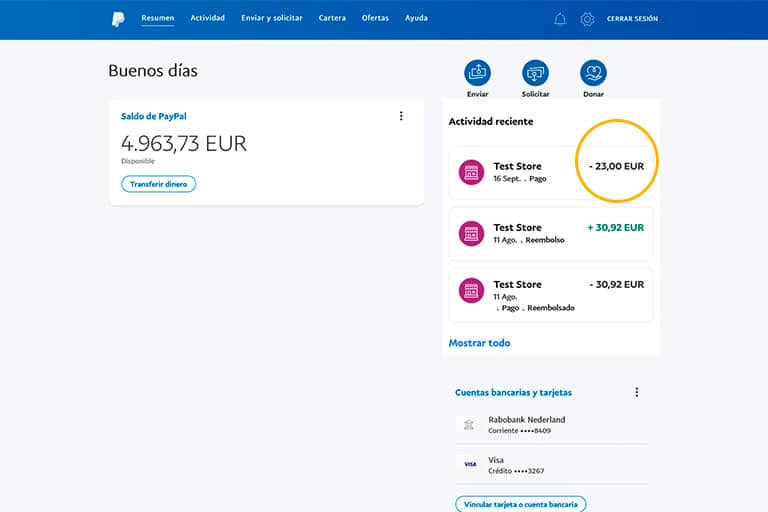Open the Actividad tab
768x512 pixels.
tap(208, 18)
